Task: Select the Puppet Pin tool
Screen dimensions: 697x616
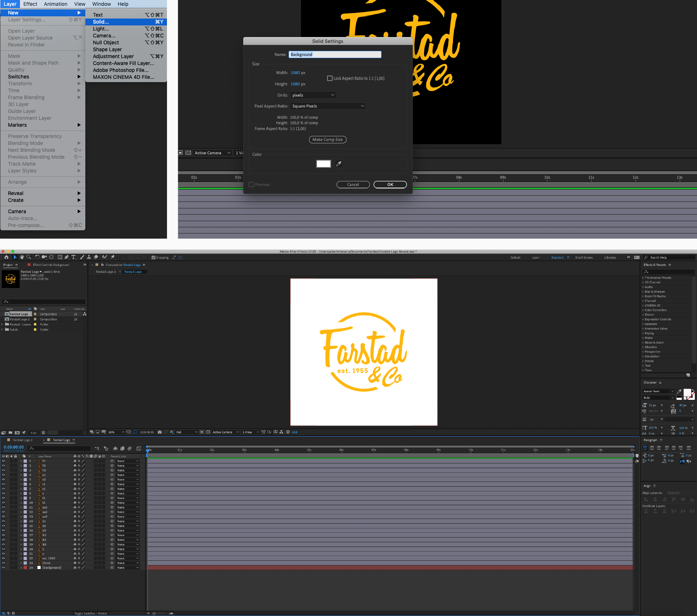Action: [113, 257]
